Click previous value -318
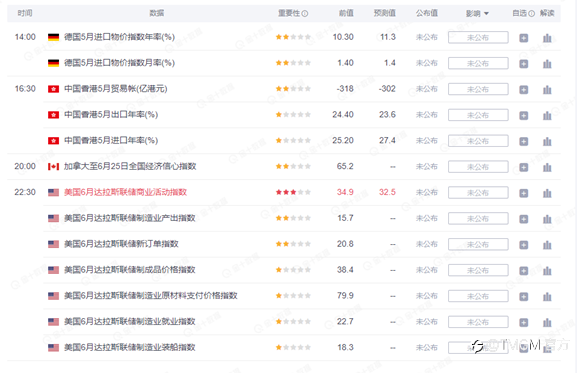The width and height of the screenshot is (577, 373). tap(345, 89)
